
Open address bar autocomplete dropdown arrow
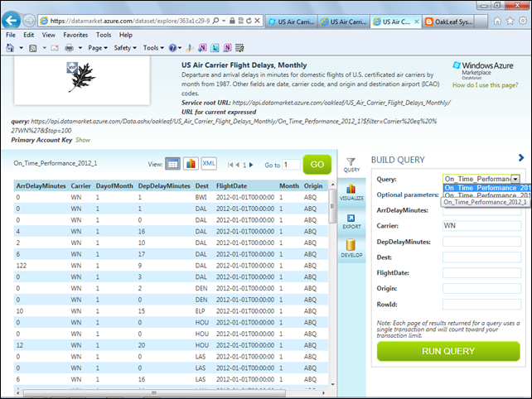(224, 21)
